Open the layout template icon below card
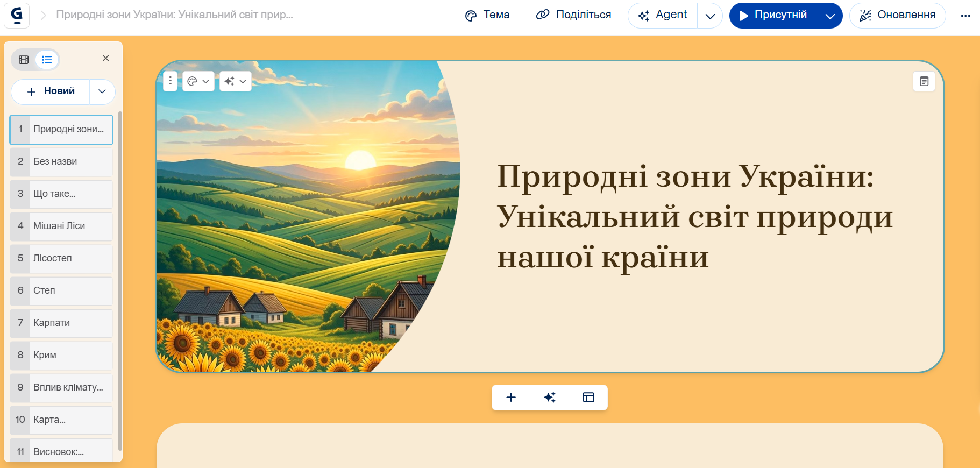Viewport: 980px width, 468px height. click(588, 398)
